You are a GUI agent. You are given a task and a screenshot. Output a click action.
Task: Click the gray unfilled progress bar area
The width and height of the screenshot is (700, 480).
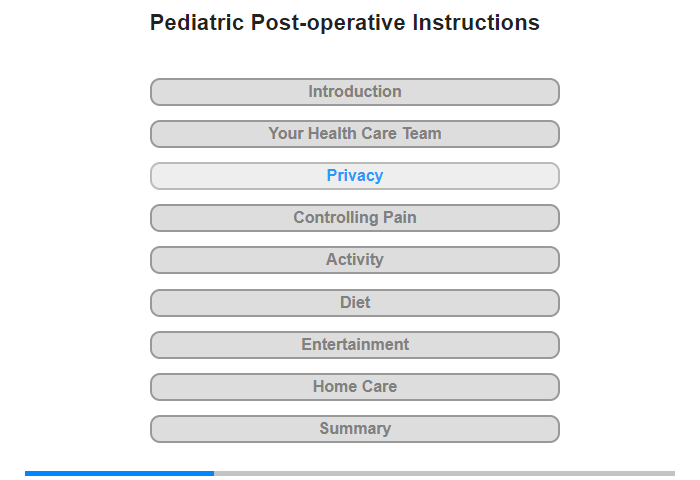pos(444,473)
